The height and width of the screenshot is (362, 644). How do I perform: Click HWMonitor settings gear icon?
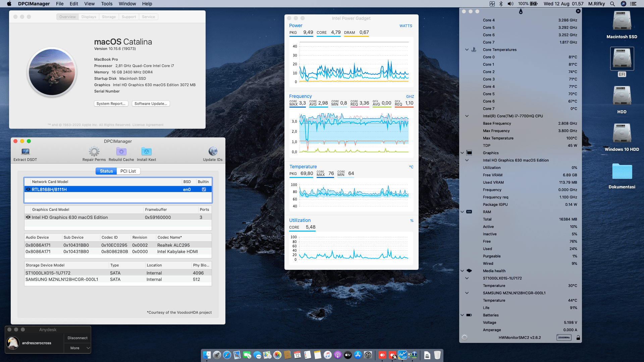tap(465, 338)
